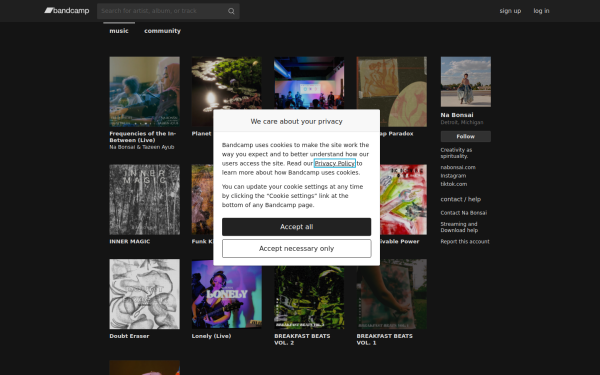
Task: Switch to the community tab
Action: coord(162,31)
